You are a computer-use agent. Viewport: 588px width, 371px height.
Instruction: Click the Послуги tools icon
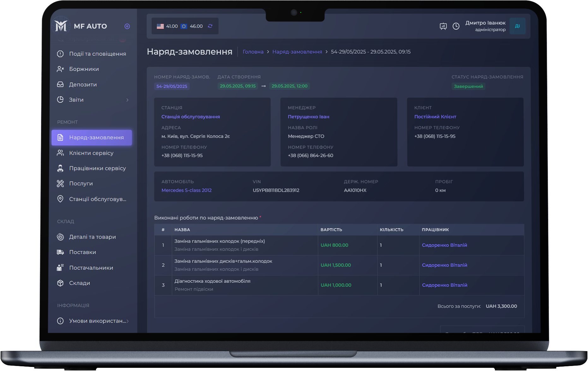click(60, 183)
